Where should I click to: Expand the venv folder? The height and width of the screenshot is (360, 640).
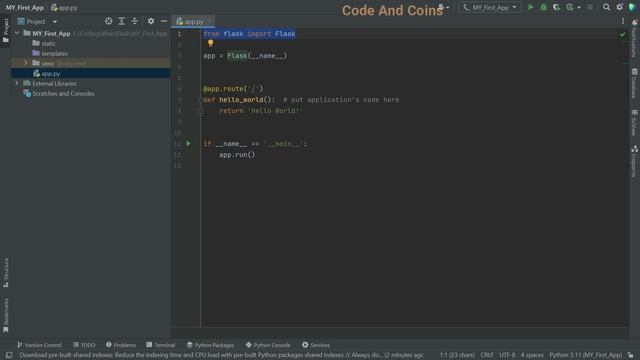pos(26,63)
